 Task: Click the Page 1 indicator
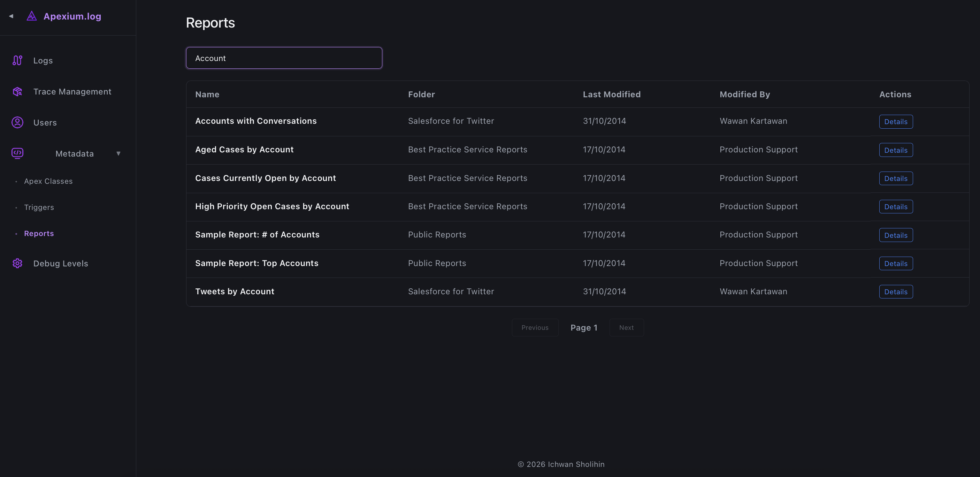[x=584, y=327]
